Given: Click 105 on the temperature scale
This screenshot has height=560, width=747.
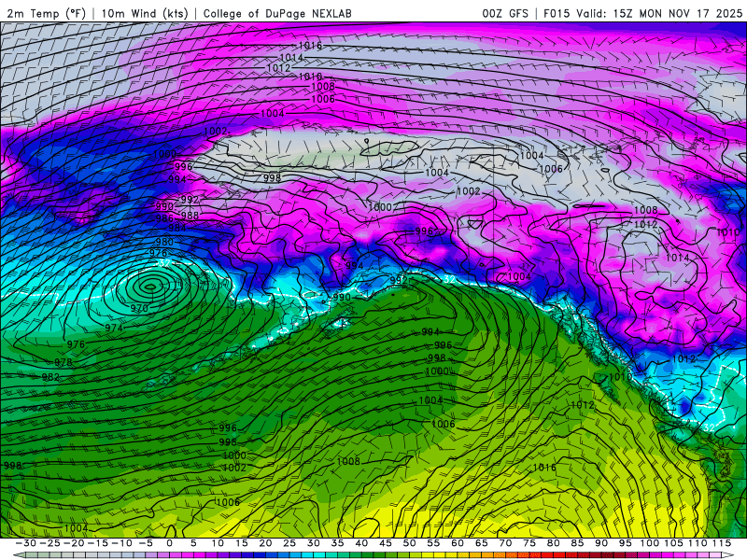Looking at the screenshot, I should click(673, 543).
